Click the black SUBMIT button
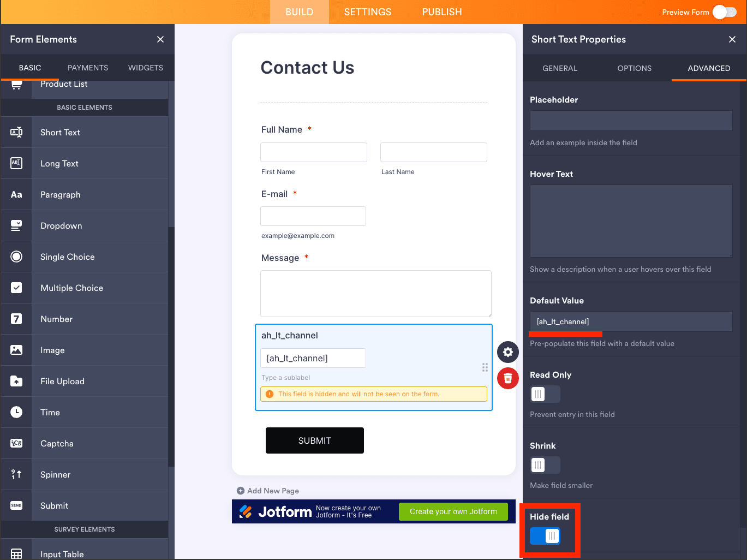 click(314, 440)
